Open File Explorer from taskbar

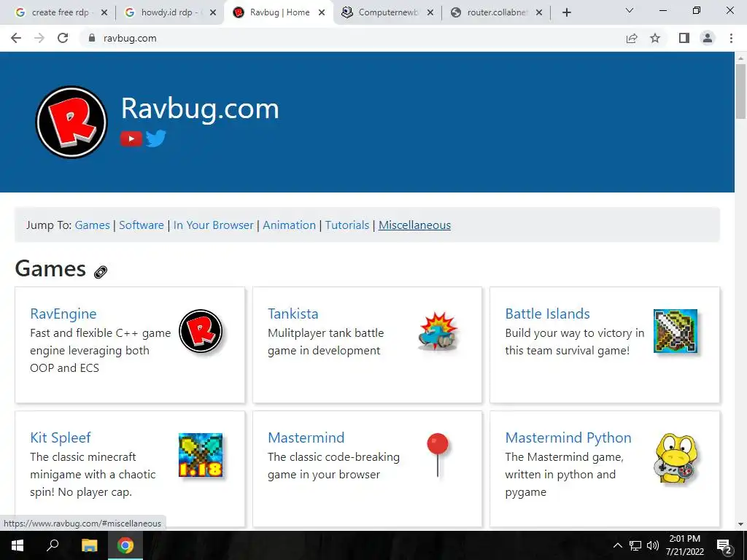[89, 545]
